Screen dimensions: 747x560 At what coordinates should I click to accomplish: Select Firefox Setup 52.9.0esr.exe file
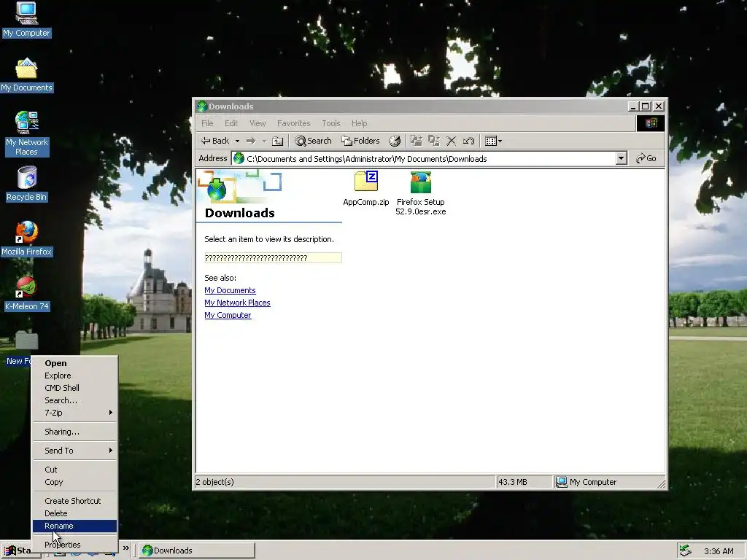coord(421,193)
